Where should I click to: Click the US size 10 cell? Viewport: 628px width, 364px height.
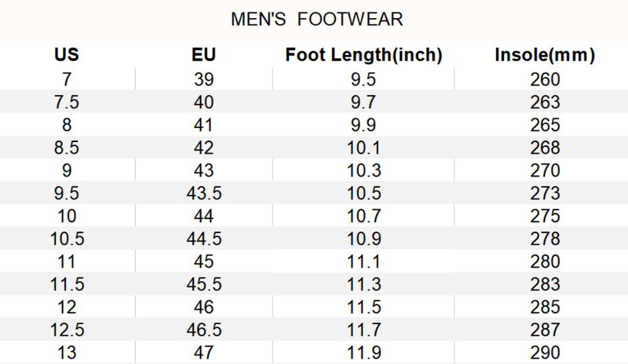[67, 216]
